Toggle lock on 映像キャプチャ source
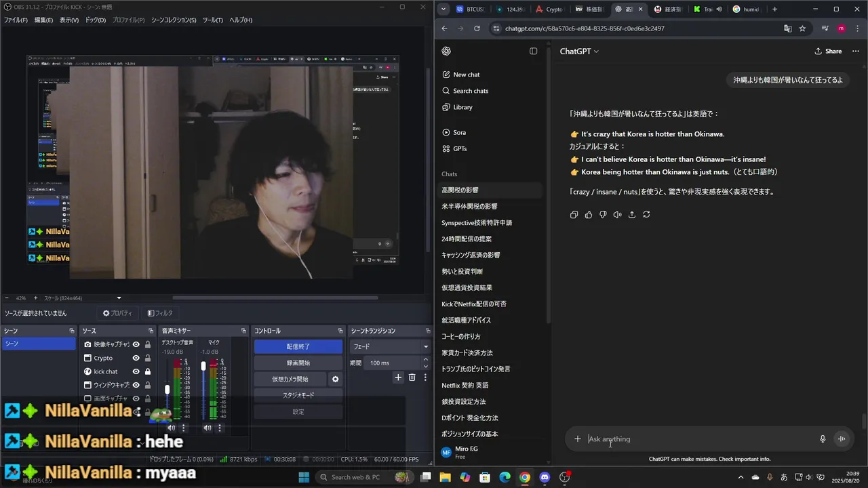Image resolution: width=868 pixels, height=488 pixels. [x=147, y=344]
